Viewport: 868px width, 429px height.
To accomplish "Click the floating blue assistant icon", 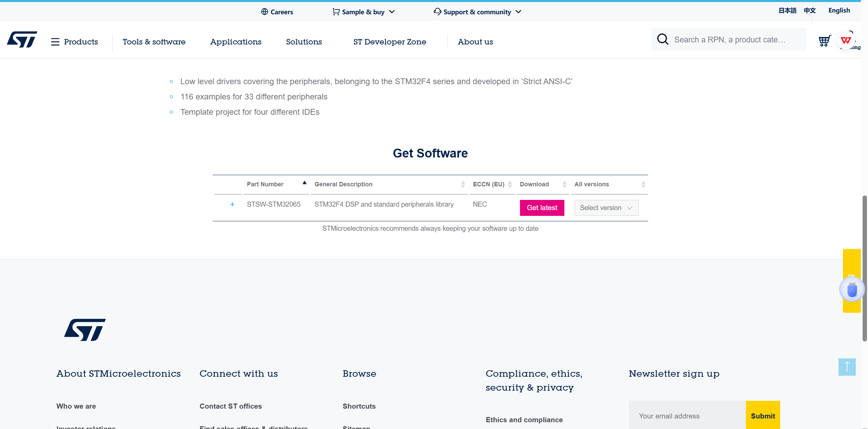I will (x=852, y=290).
